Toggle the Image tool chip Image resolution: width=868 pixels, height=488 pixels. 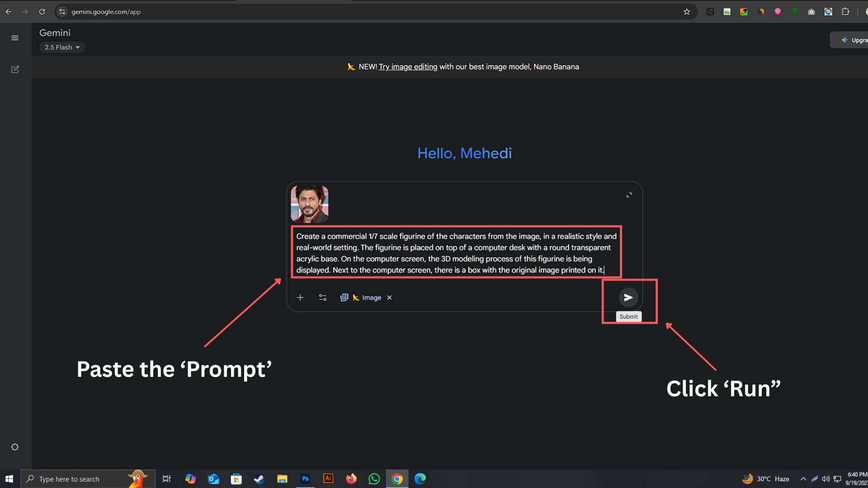(367, 297)
